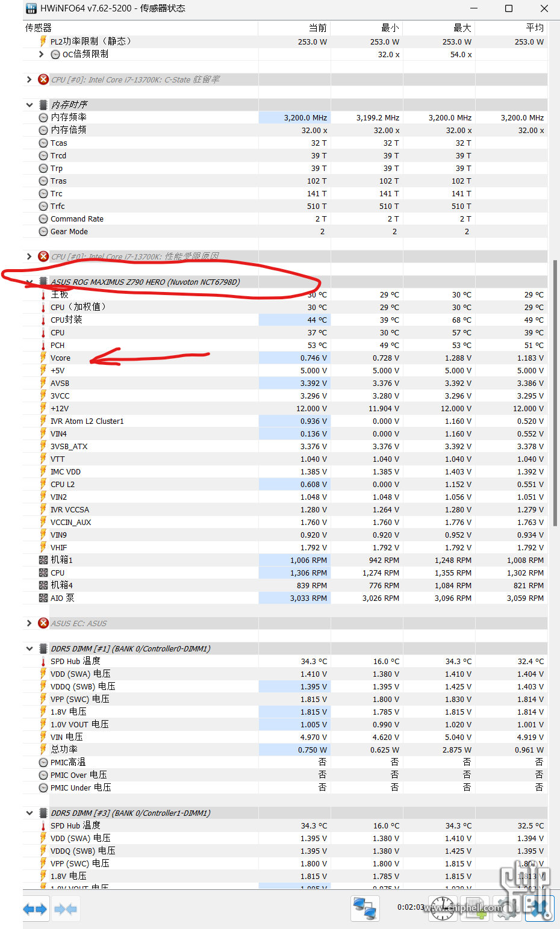The height and width of the screenshot is (929, 560).
Task: Click the fan icon beside AIO 泵
Action: point(43,598)
